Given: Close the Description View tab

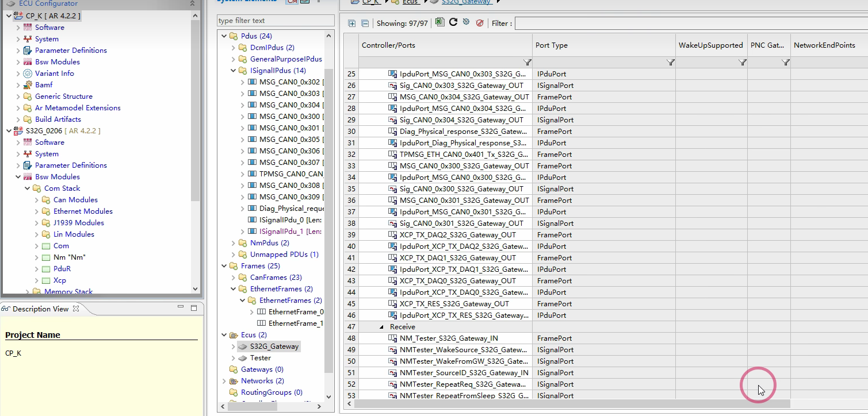Looking at the screenshot, I should (76, 309).
